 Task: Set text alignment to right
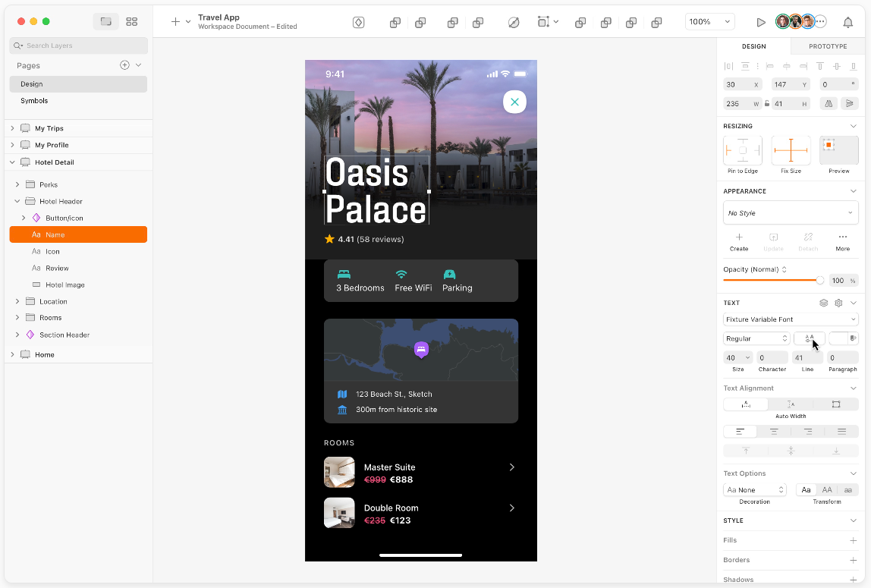click(808, 432)
